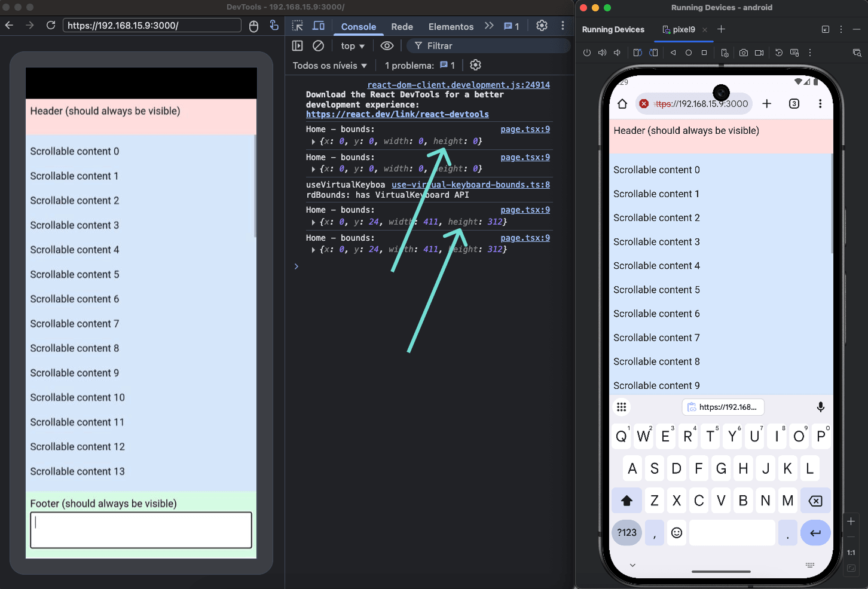This screenshot has width=868, height=589.
Task: Open Todos os níveis log level dropdown
Action: tap(329, 66)
